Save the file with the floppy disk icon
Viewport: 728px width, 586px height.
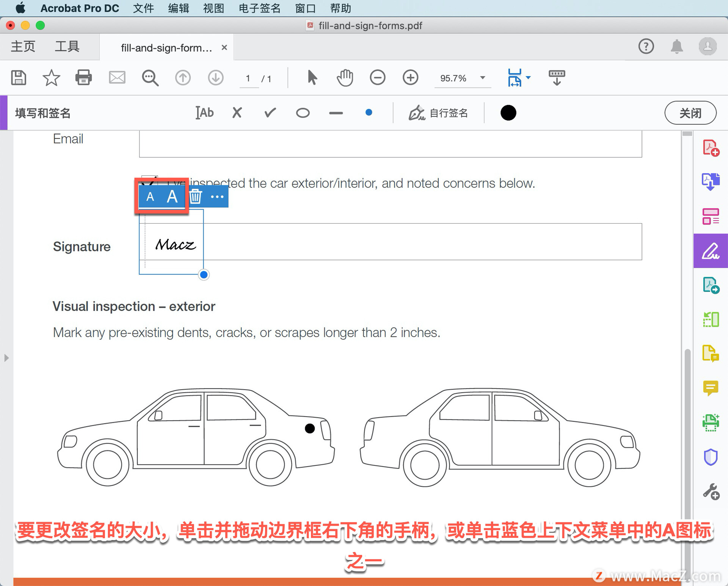point(19,78)
